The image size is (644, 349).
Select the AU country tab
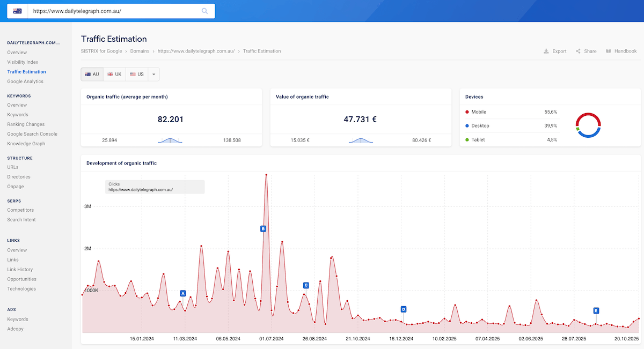[x=92, y=74]
